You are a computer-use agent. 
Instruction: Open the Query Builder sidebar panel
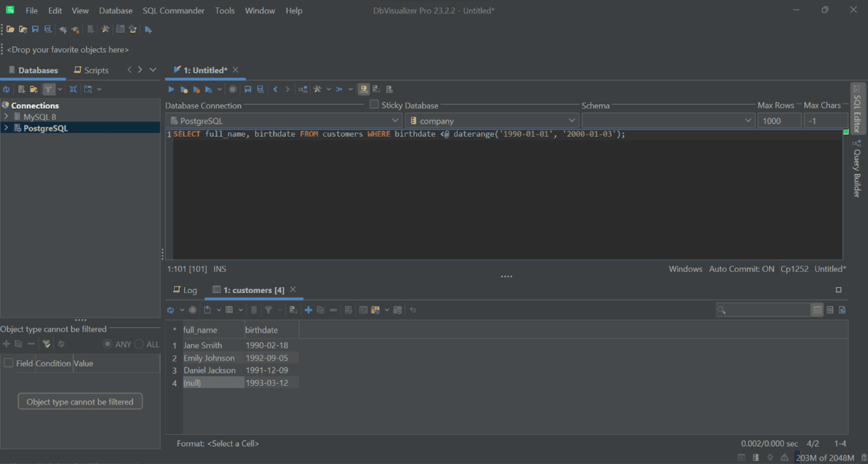857,170
